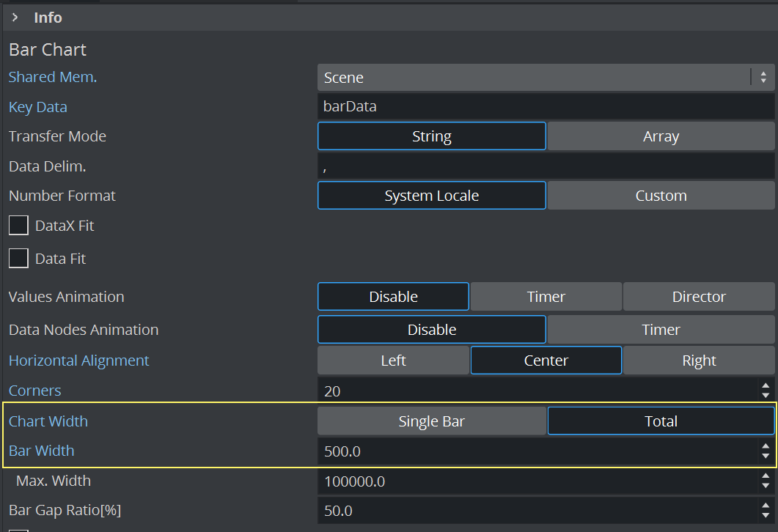Screen dimensions: 778x532
Task: Expand the Info section chevron
Action: 15,17
